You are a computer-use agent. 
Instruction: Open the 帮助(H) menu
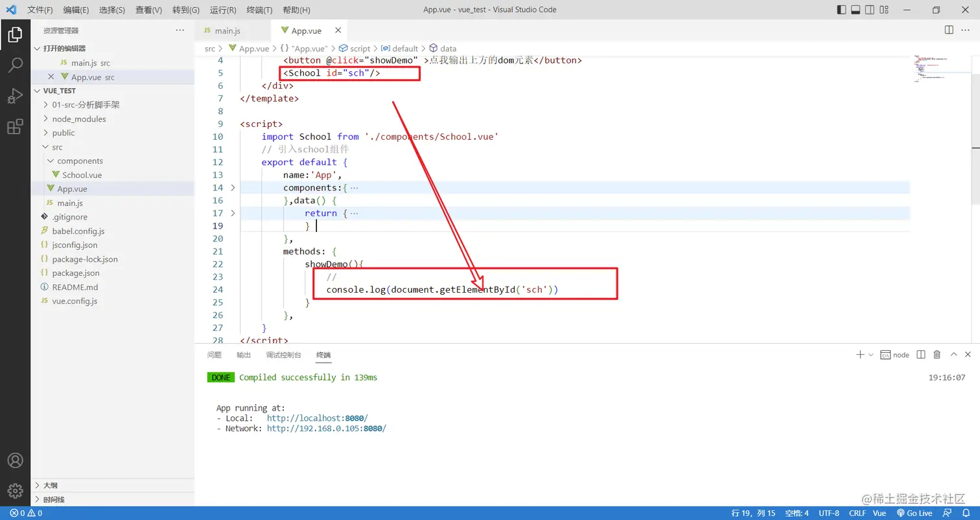297,10
